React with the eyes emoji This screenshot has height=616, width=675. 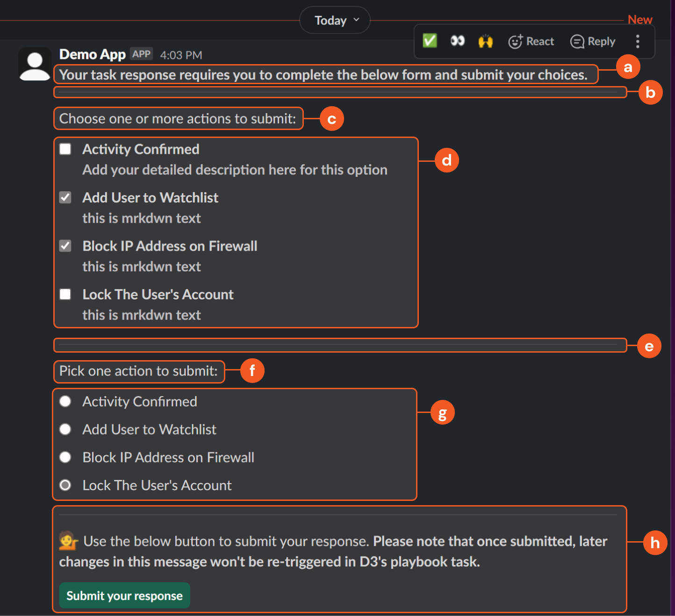click(457, 41)
